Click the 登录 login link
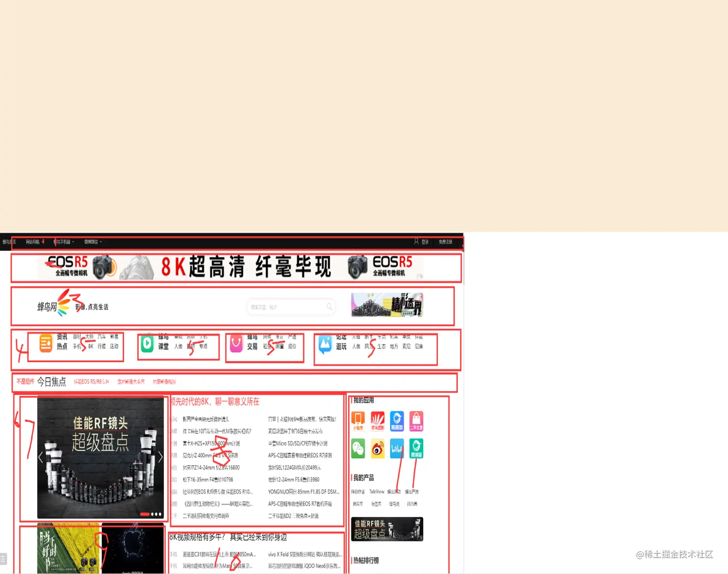This screenshot has height=574, width=728. pyautogui.click(x=425, y=242)
